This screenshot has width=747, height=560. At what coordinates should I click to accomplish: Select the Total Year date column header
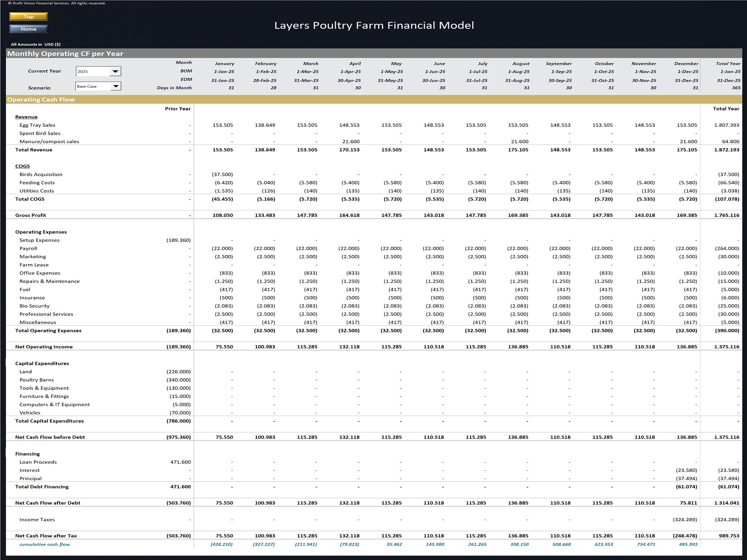click(728, 63)
